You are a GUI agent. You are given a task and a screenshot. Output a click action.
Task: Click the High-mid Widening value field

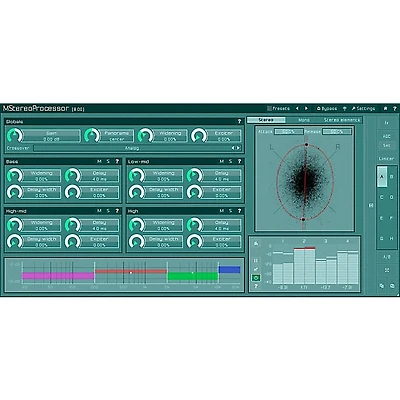click(41, 225)
